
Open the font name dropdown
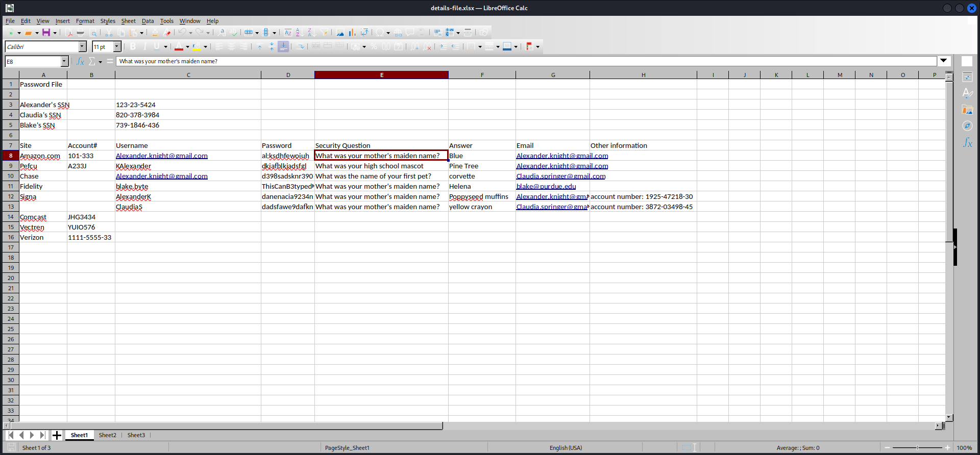click(82, 47)
